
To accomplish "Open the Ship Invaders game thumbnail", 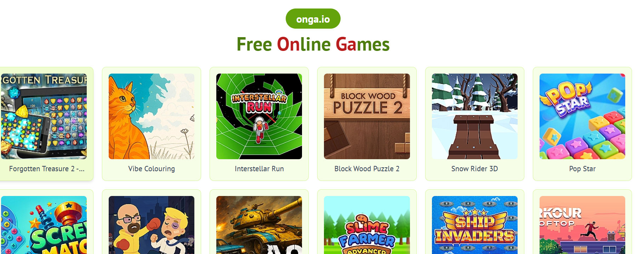I will coord(475,225).
